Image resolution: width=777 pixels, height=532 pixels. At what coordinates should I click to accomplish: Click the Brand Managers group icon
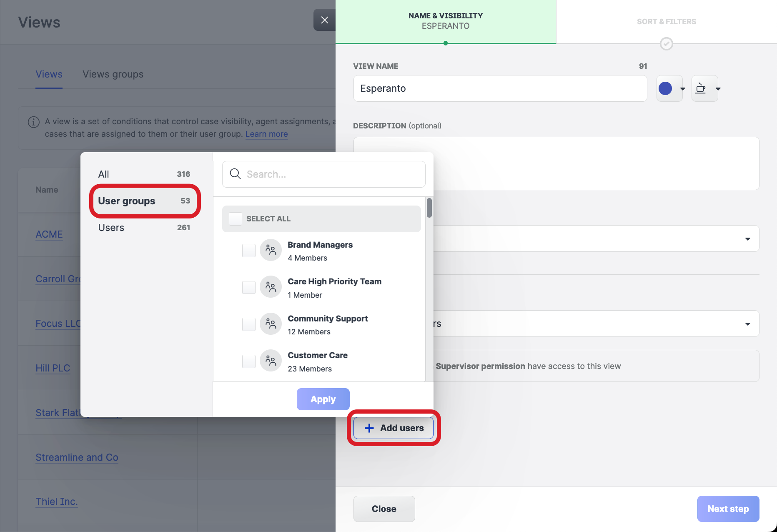pos(271,250)
